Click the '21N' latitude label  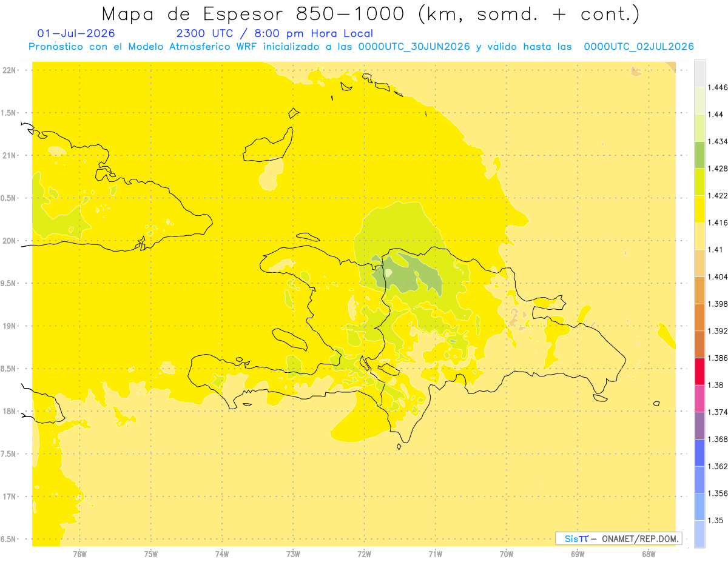tap(9, 155)
